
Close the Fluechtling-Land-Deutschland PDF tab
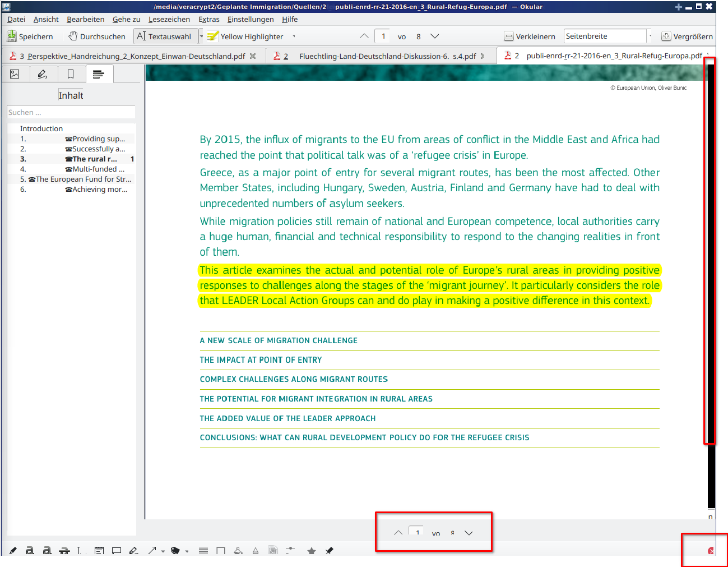[483, 56]
